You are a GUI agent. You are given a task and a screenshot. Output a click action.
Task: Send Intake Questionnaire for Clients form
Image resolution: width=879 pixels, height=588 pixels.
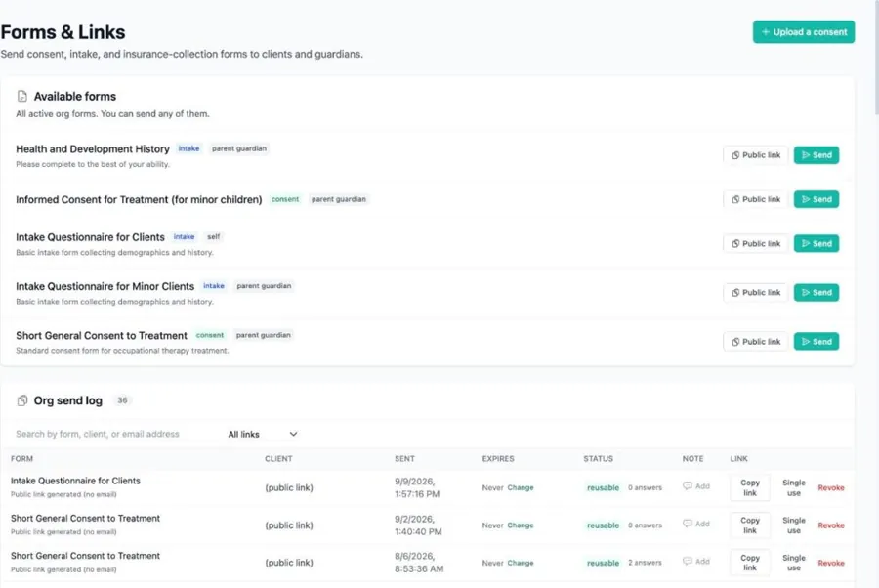816,244
